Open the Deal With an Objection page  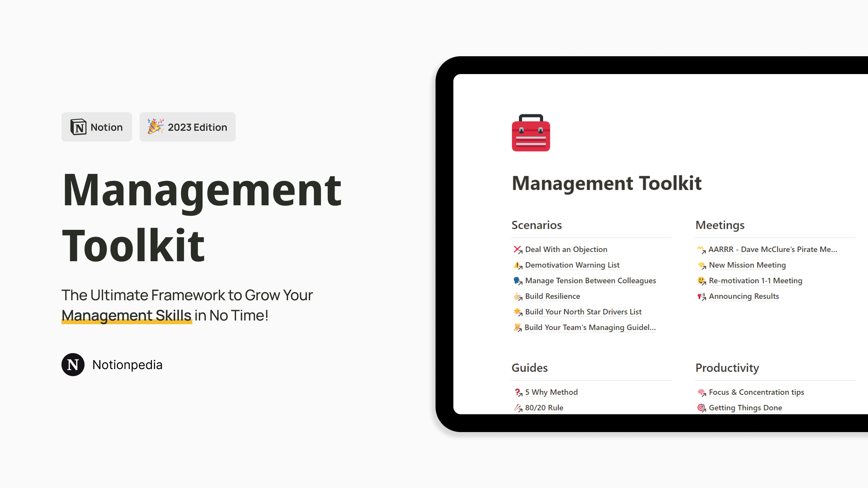tap(566, 250)
